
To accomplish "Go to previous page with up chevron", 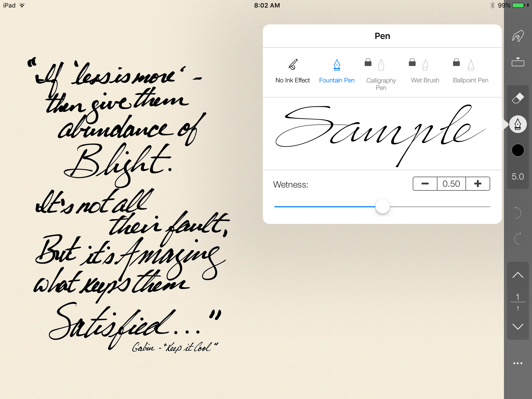I will [518, 275].
